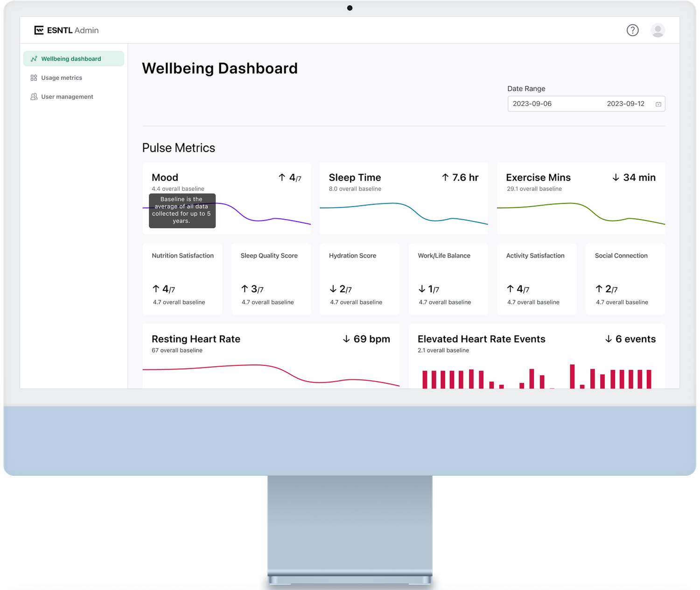Click the down arrow in Work/Life Balance card
This screenshot has height=590, width=700.
point(421,289)
